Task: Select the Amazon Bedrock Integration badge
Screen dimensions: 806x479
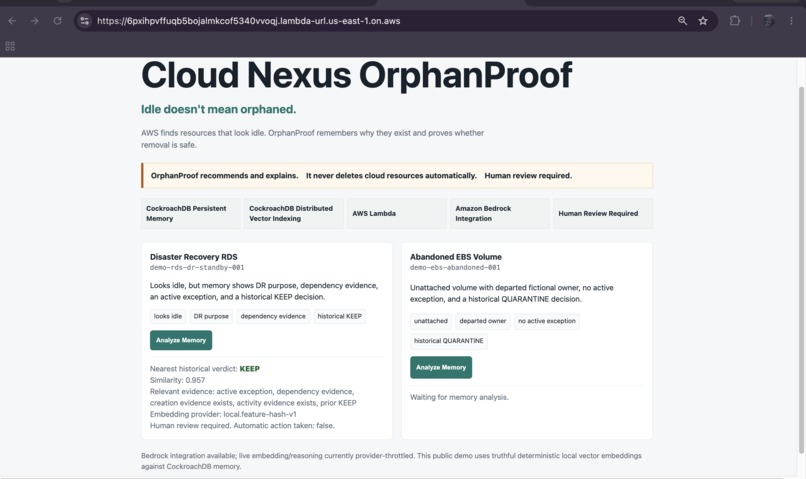Action: tap(500, 213)
